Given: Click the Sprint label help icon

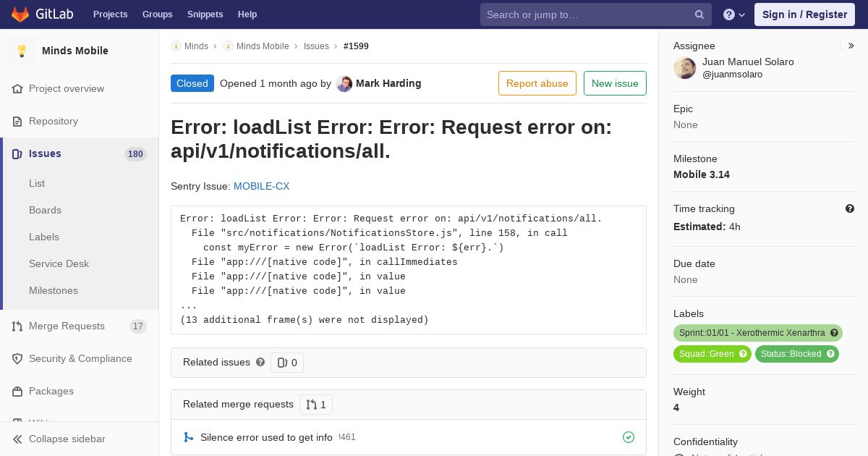Looking at the screenshot, I should (x=834, y=333).
